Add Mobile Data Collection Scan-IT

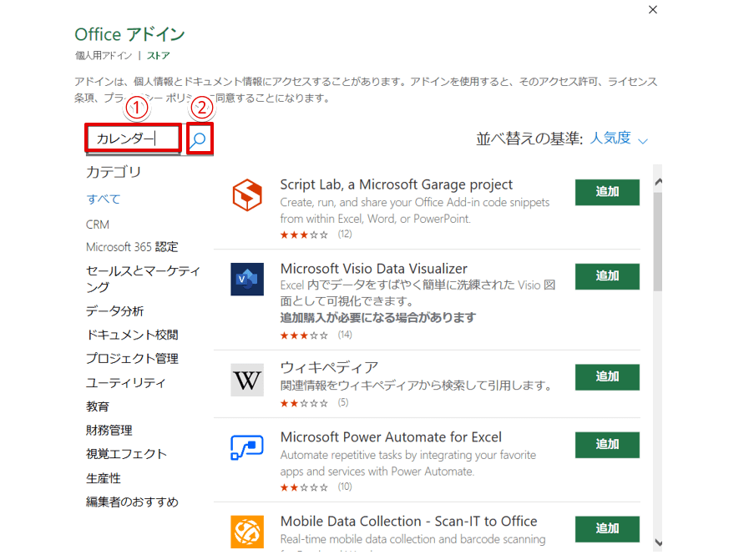607,529
